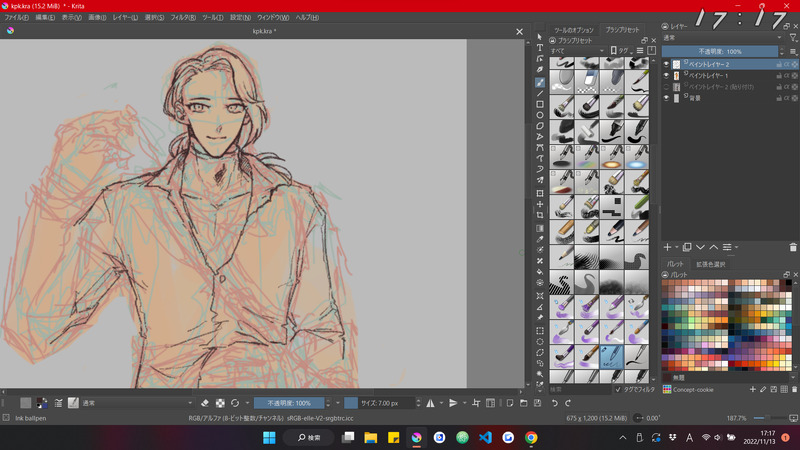Image resolution: width=800 pixels, height=450 pixels.
Task: Click the undo arrow in bottom toolbar
Action: click(555, 403)
